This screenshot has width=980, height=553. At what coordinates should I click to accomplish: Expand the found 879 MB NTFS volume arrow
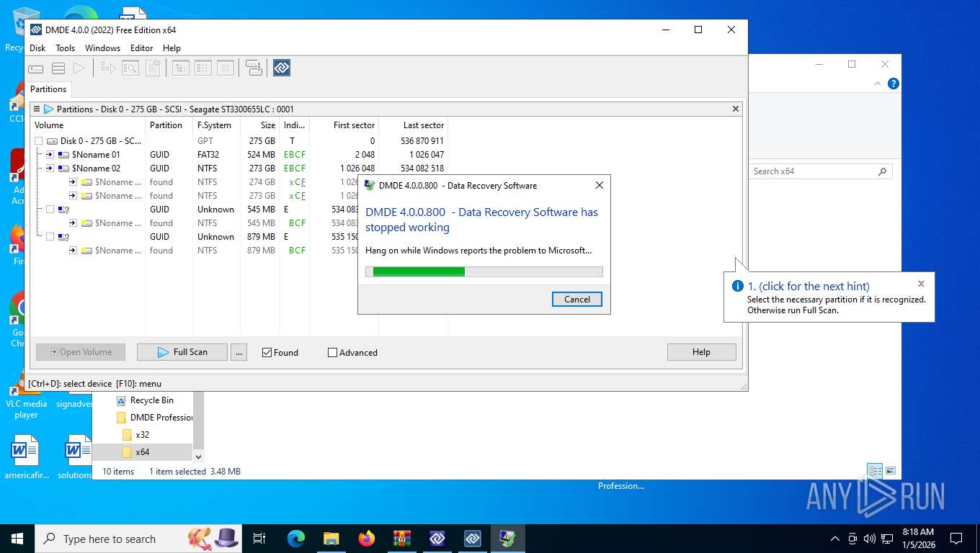pos(73,251)
